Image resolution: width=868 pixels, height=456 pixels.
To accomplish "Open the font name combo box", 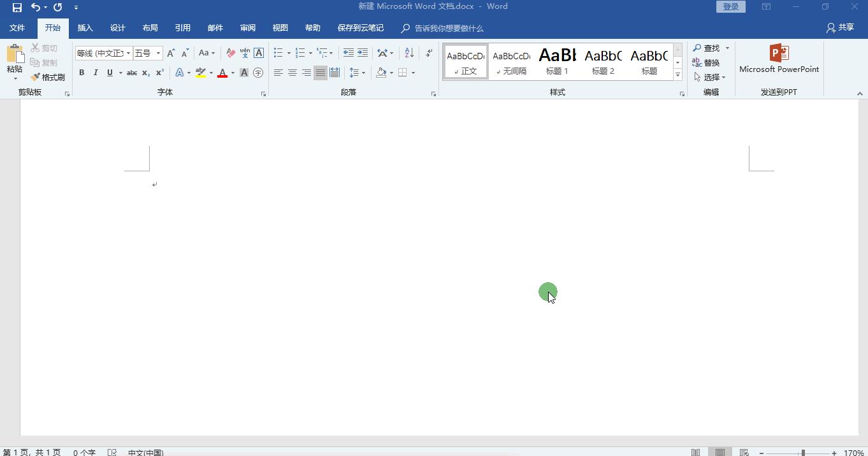I will pos(104,53).
